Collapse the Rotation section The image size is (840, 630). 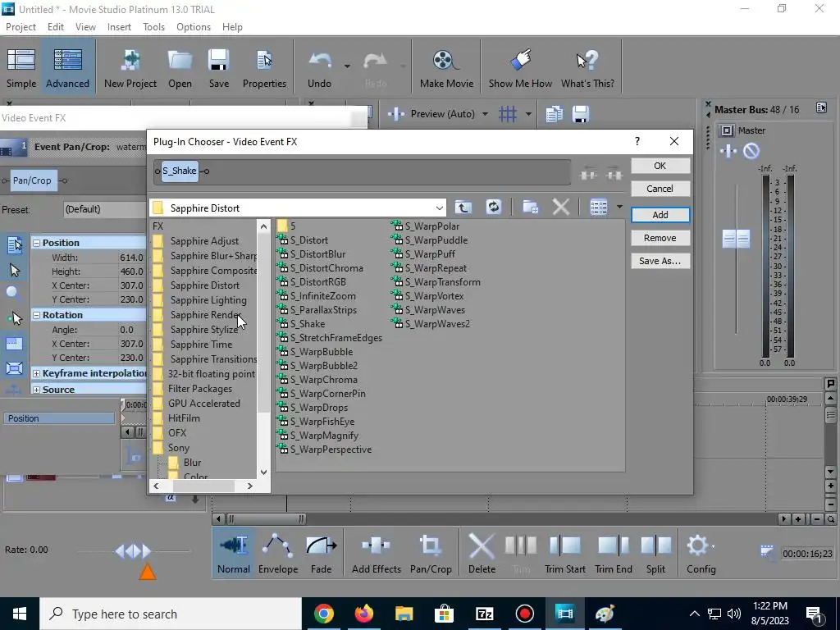[36, 315]
